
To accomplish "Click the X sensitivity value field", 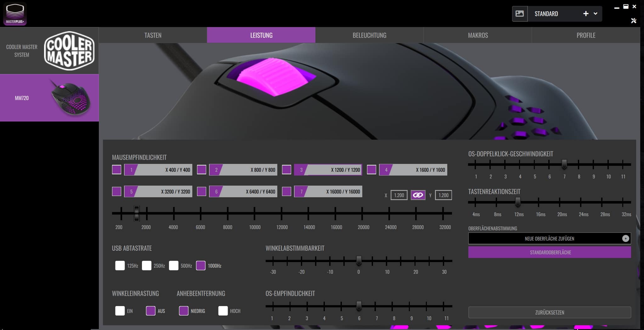I will click(x=399, y=195).
